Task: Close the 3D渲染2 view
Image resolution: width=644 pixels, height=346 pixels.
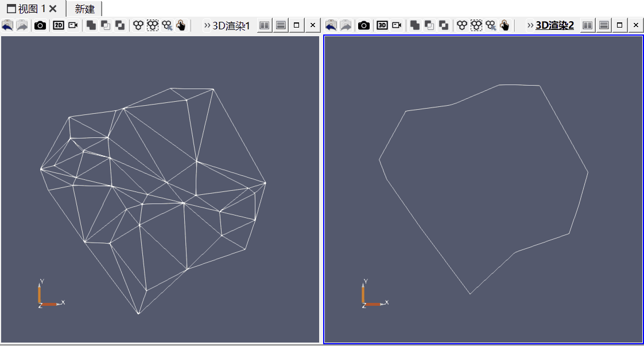Action: (x=636, y=25)
